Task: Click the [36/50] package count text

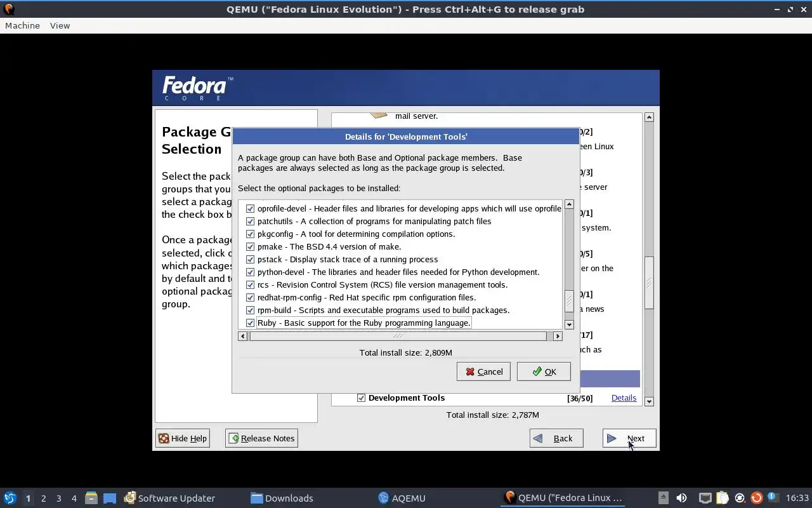Action: coord(580,398)
